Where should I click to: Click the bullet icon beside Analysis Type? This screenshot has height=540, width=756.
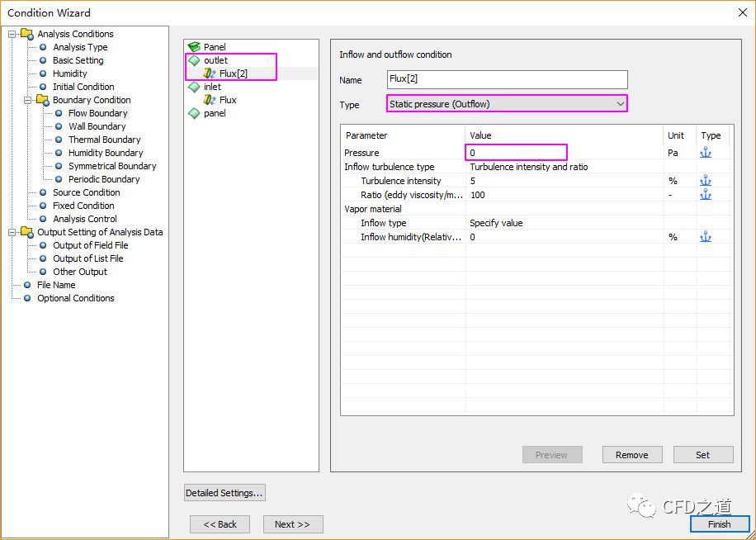(x=43, y=47)
